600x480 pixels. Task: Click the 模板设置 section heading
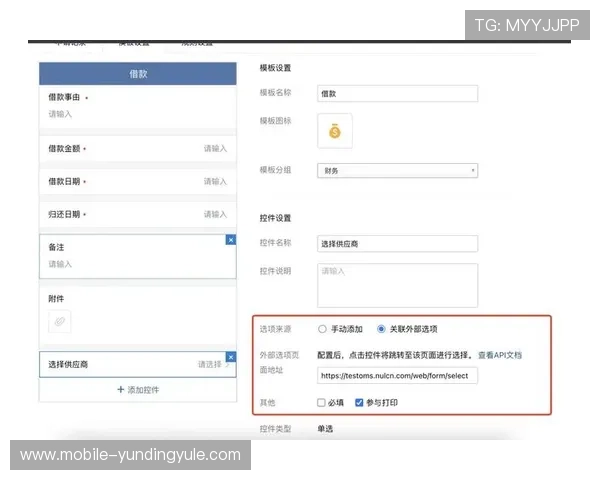(275, 68)
